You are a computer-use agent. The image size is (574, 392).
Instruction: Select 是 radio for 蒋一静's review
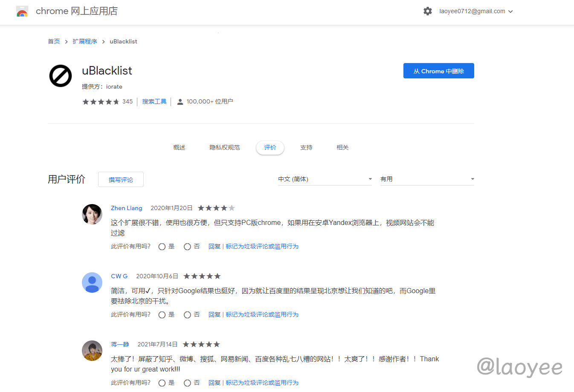click(x=162, y=383)
